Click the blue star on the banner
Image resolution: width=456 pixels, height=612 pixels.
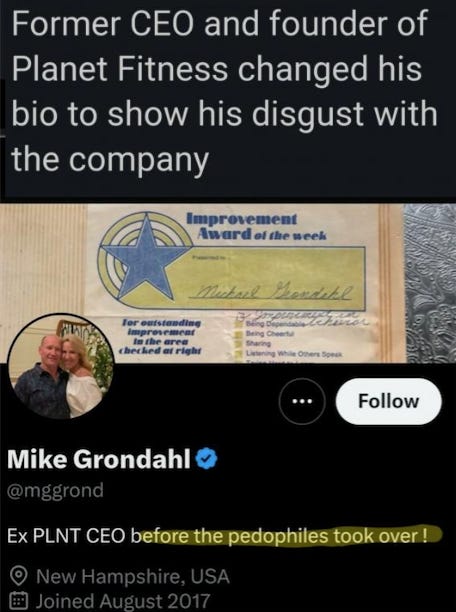pyautogui.click(x=145, y=258)
